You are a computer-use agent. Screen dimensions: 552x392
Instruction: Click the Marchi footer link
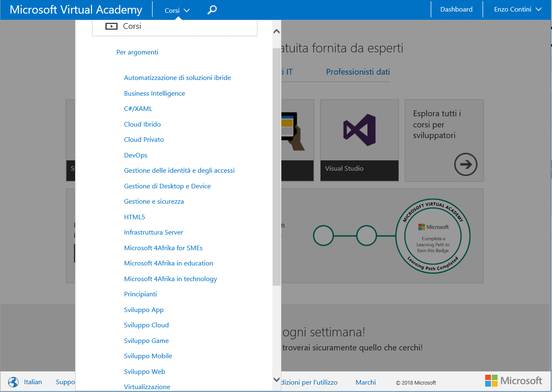[x=366, y=383]
